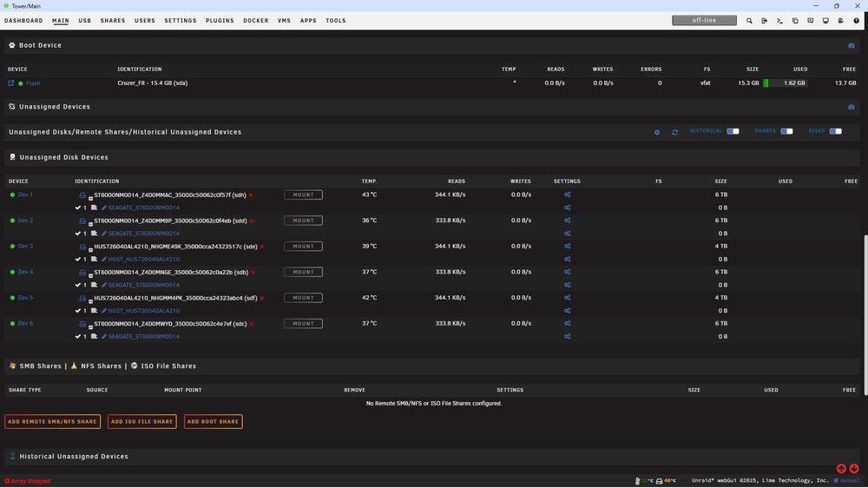The width and height of the screenshot is (868, 488).
Task: Mount Dev 4 disk
Action: (x=303, y=272)
